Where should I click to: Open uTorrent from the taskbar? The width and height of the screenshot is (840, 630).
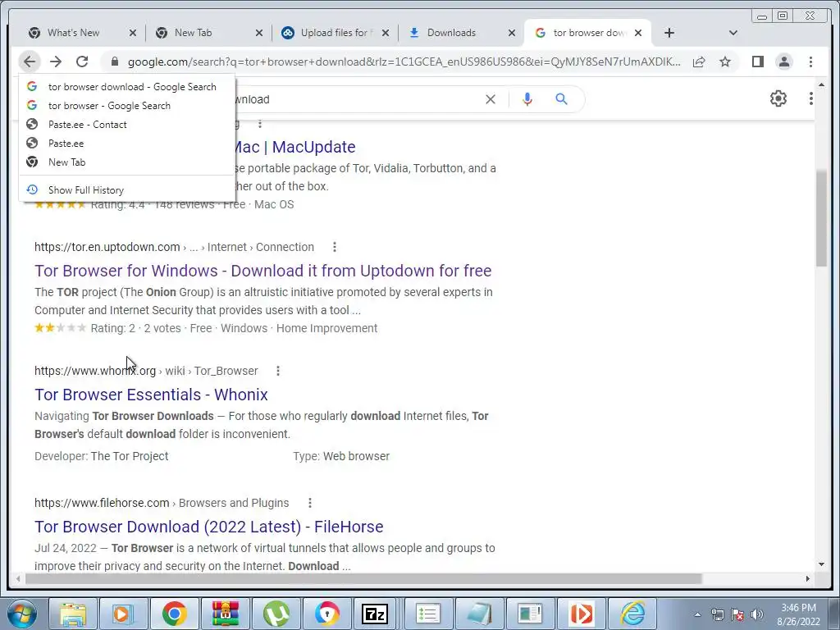tap(276, 614)
